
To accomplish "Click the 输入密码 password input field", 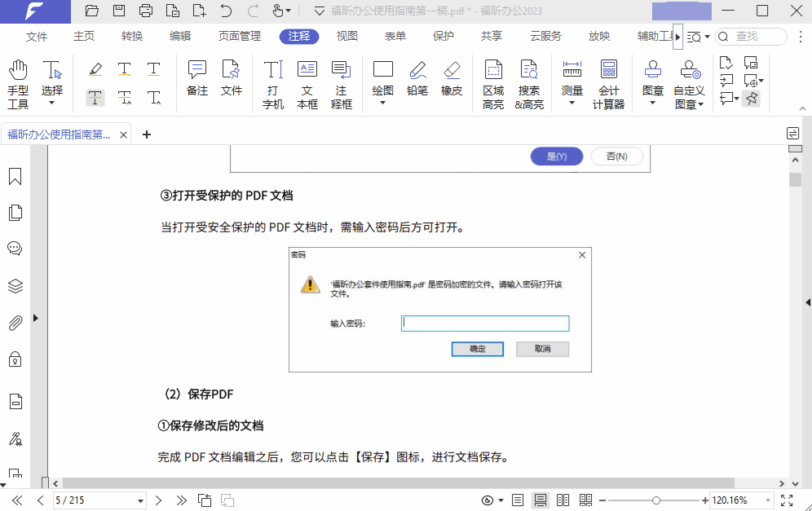I will click(x=485, y=323).
